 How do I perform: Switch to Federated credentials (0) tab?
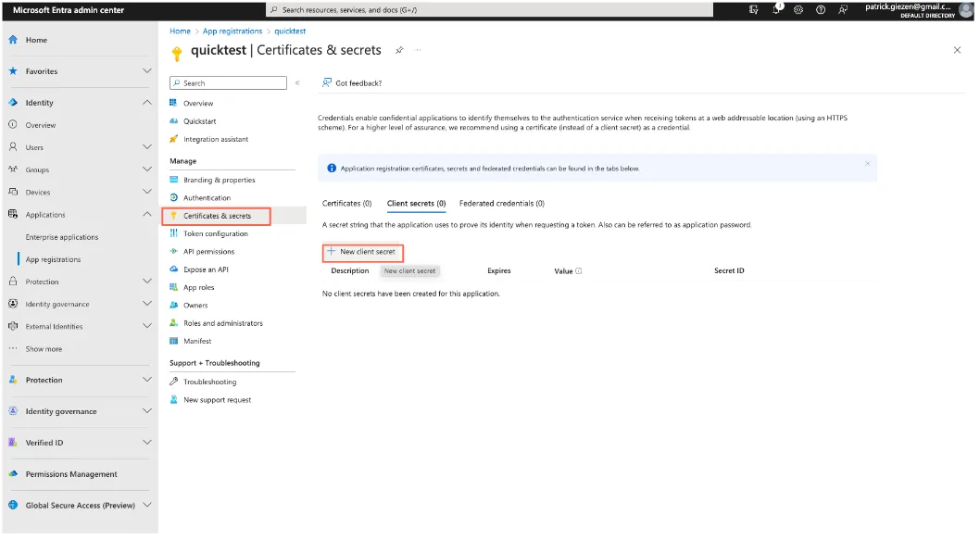pyautogui.click(x=502, y=203)
